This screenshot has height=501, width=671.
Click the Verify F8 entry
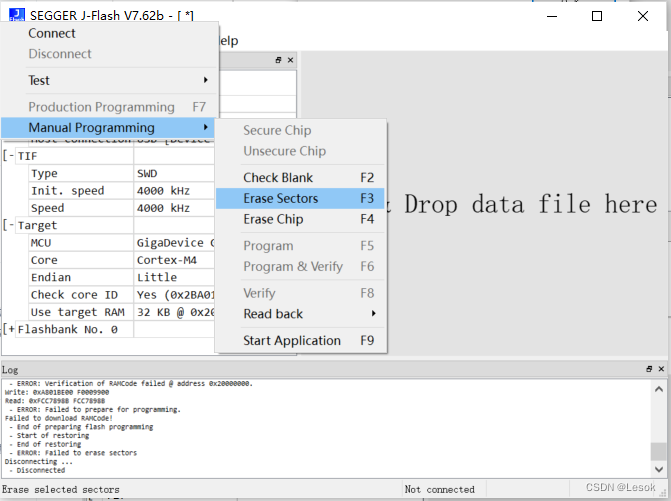point(301,293)
